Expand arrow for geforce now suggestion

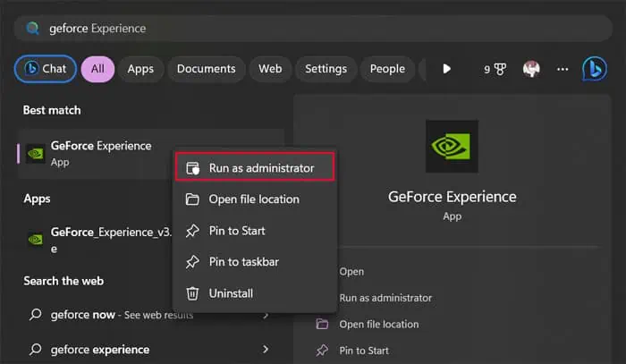coord(266,316)
